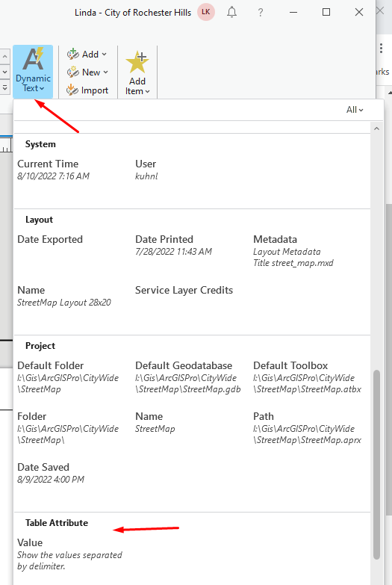Choose Table Attribute Value item
The image size is (392, 585).
[69, 554]
